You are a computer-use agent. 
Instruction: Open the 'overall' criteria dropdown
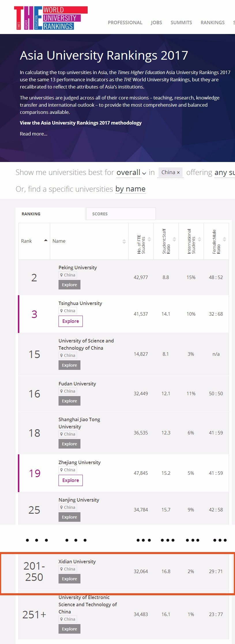click(x=131, y=172)
